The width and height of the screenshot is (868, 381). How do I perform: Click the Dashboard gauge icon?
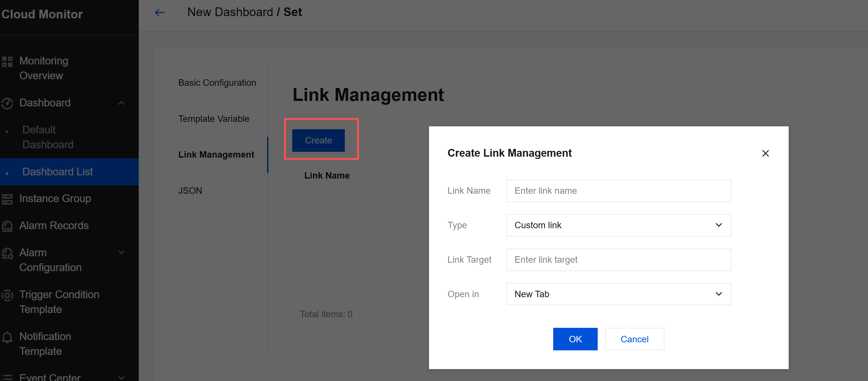pyautogui.click(x=7, y=103)
